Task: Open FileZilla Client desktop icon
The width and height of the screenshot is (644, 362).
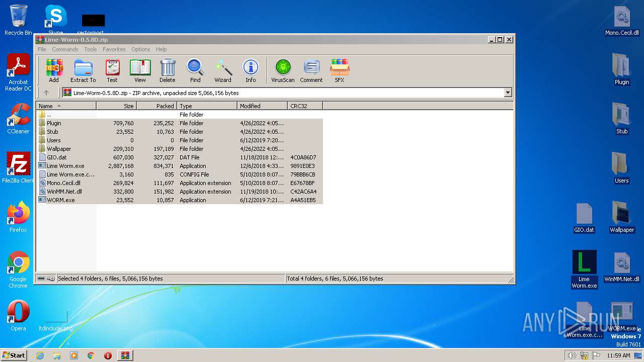Action: [x=18, y=168]
